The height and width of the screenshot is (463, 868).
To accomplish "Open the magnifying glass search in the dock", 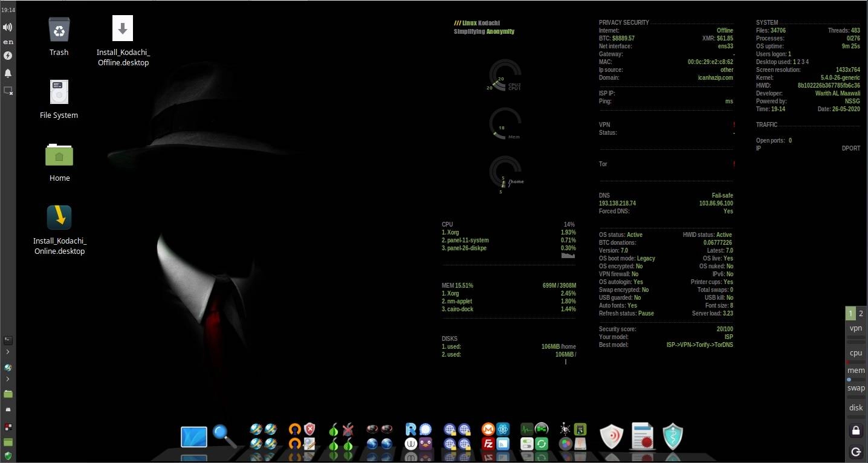I will 224,436.
